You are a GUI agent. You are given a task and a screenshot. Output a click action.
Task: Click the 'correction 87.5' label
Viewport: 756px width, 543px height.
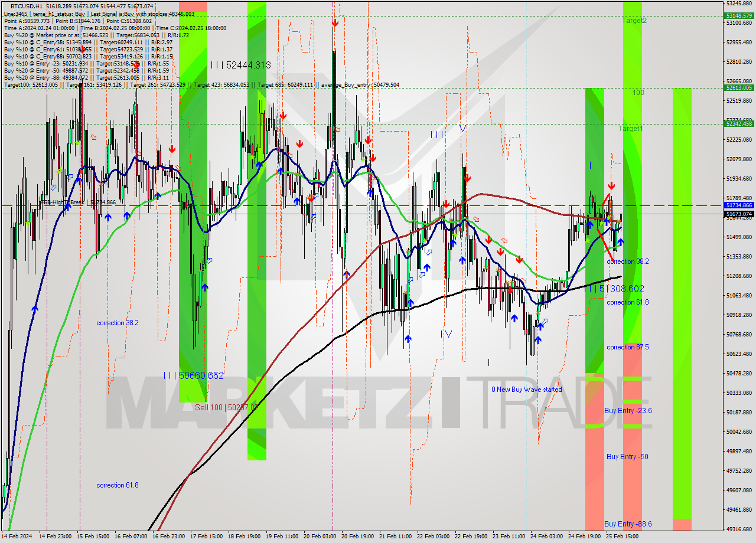point(628,347)
